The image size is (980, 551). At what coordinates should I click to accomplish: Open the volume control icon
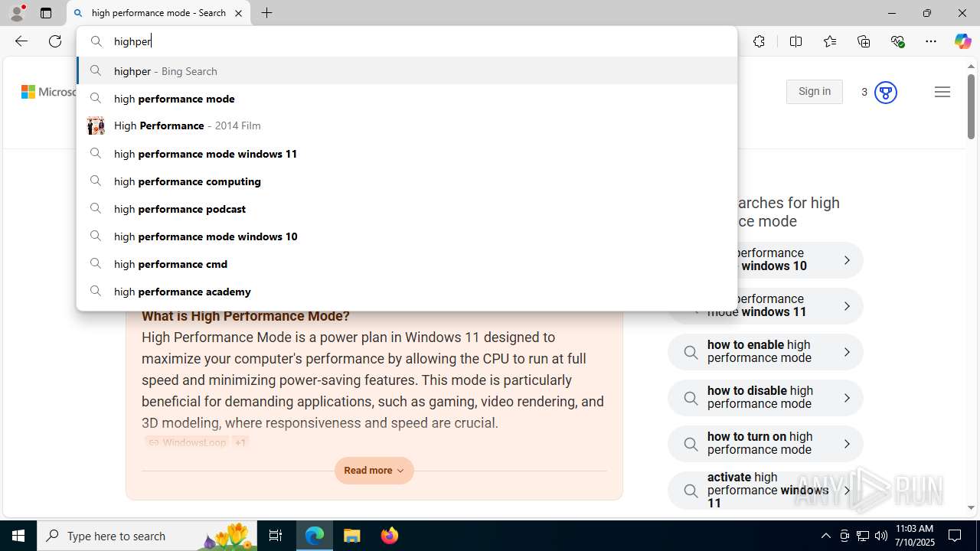pyautogui.click(x=880, y=536)
